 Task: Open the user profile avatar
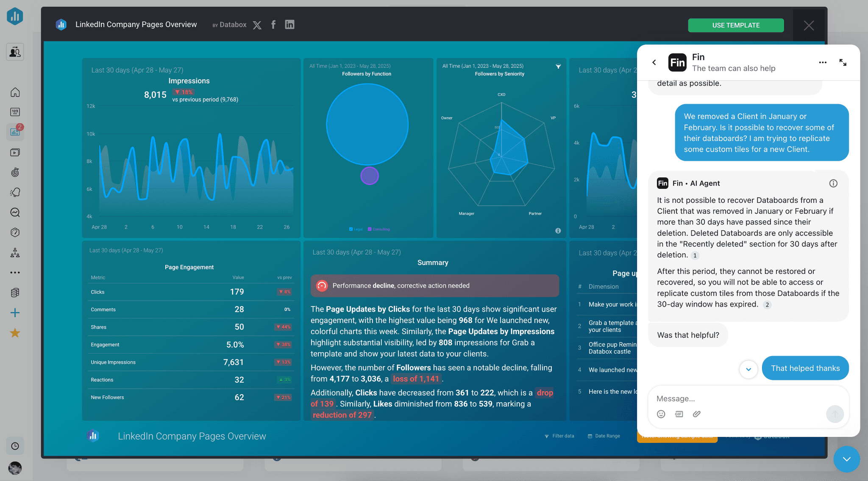[x=15, y=468]
